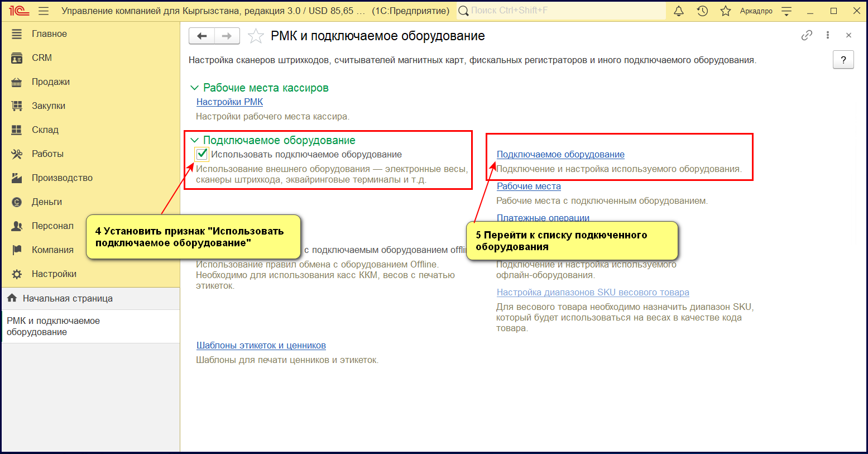Viewport: 868px width, 454px height.
Task: Go back with left arrow button
Action: 202,36
